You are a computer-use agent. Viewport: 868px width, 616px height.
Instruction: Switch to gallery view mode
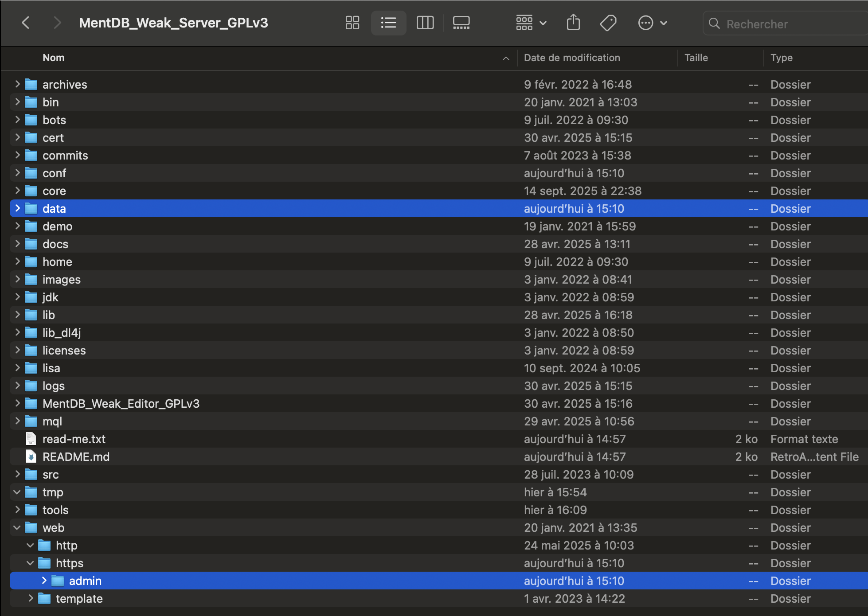[x=461, y=23]
